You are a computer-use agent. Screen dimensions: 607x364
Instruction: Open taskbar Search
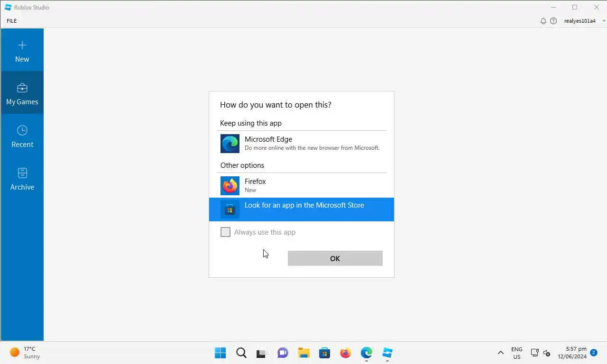pyautogui.click(x=241, y=353)
